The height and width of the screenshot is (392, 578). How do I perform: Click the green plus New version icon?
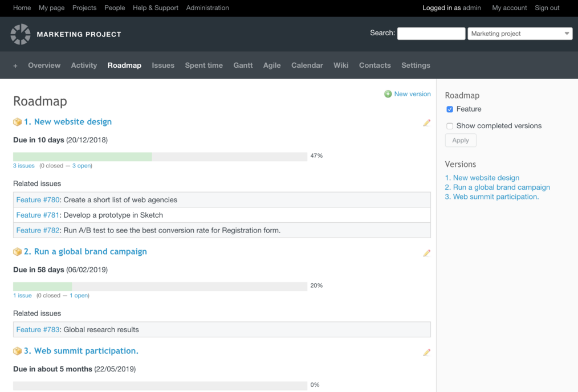coord(388,94)
